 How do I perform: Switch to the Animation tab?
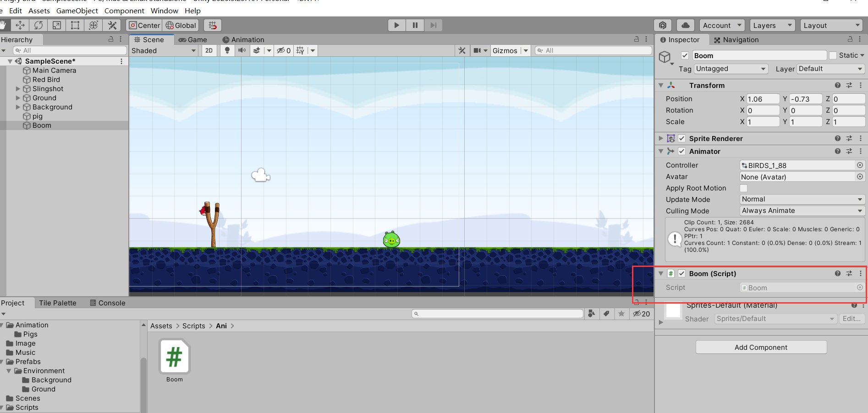click(x=243, y=40)
